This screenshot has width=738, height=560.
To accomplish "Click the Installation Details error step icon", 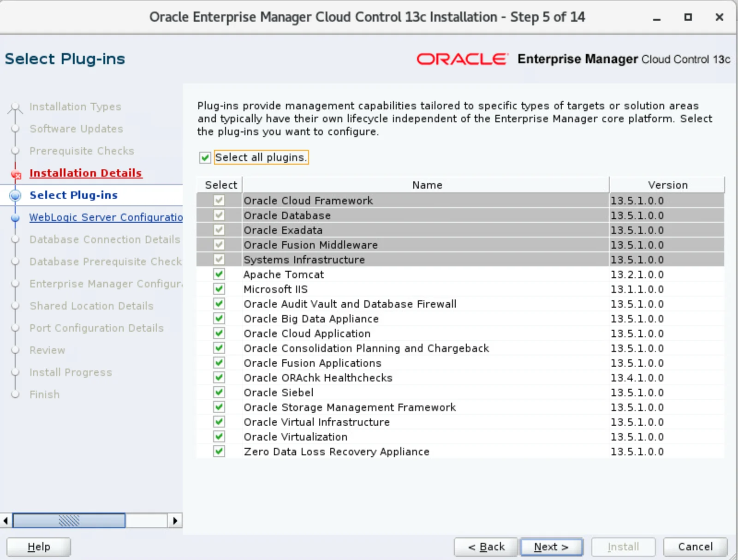I will pos(16,174).
